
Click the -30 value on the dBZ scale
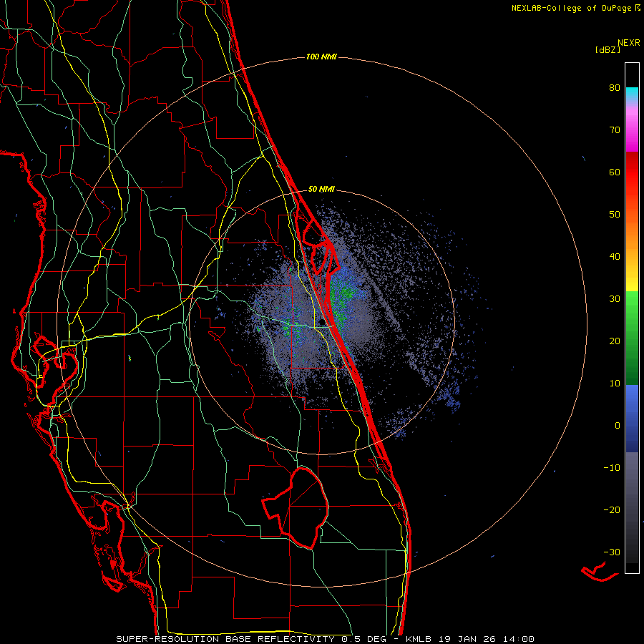pyautogui.click(x=612, y=552)
